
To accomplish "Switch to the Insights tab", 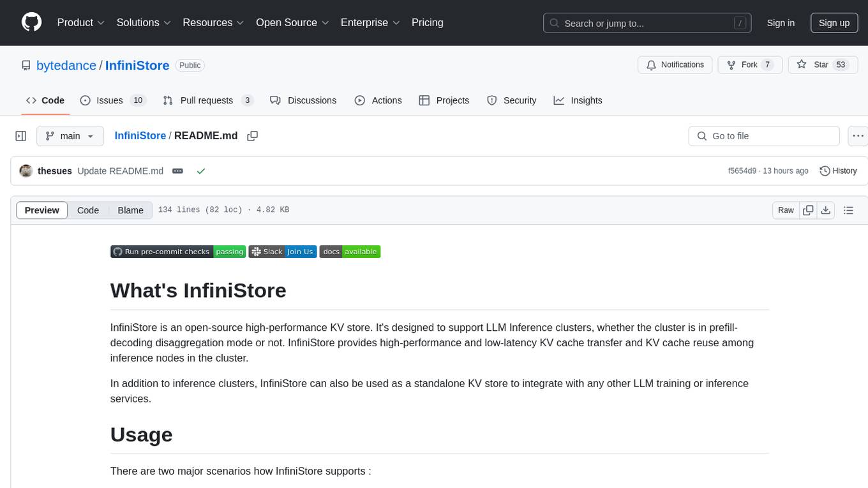I will (578, 100).
